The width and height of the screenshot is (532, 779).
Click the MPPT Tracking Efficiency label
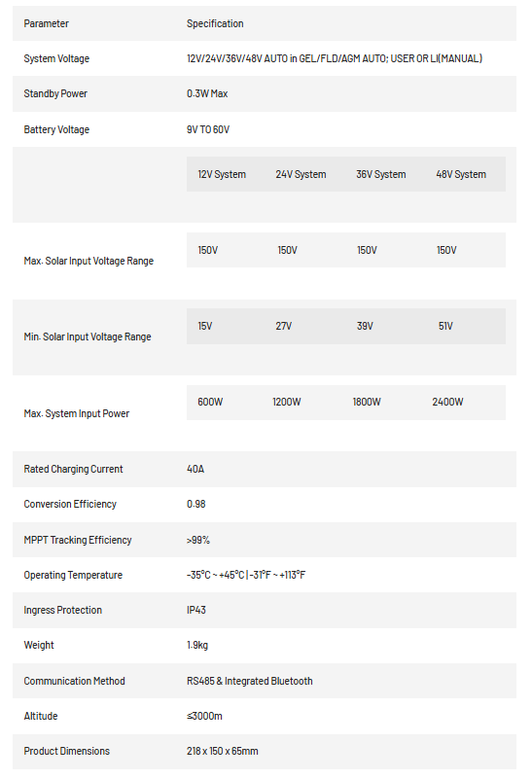coord(78,540)
